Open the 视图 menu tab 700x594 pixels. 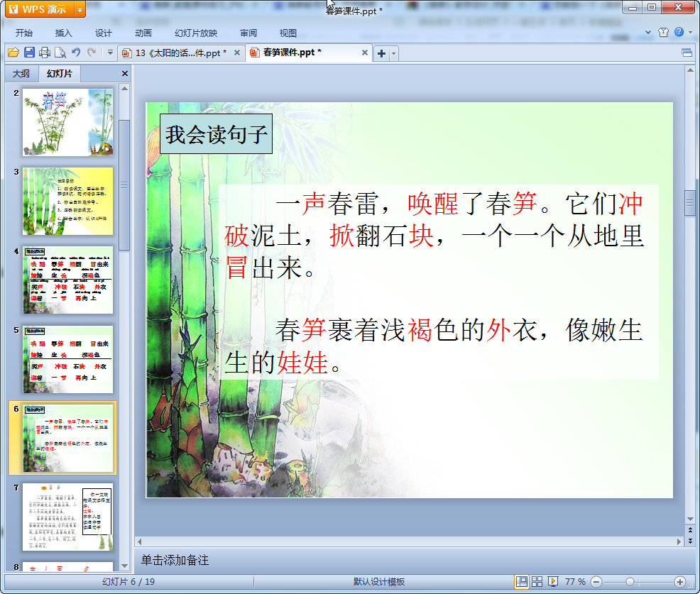[x=288, y=33]
